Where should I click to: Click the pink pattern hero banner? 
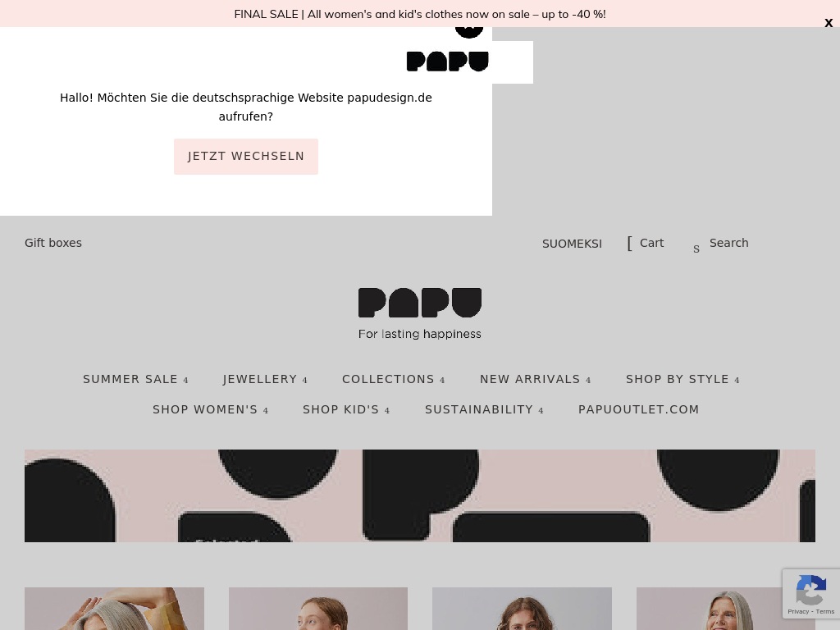pyautogui.click(x=420, y=495)
